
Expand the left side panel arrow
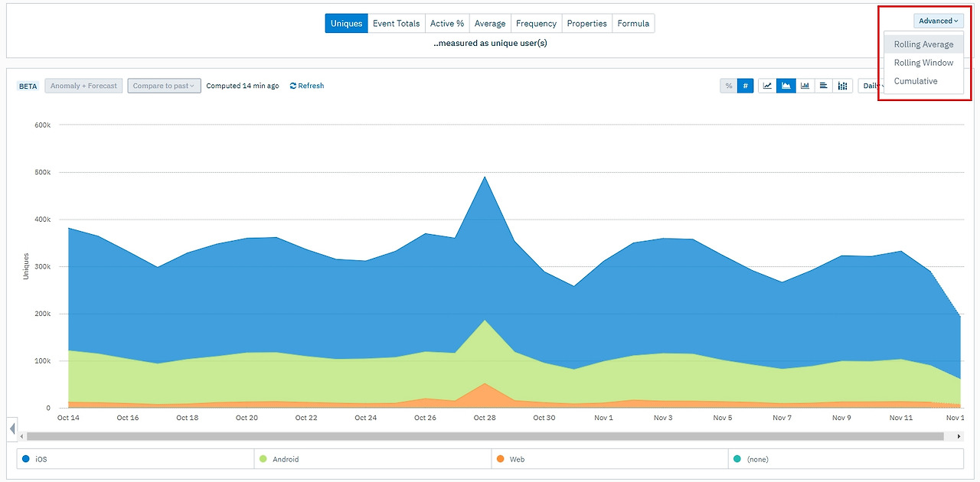point(12,429)
